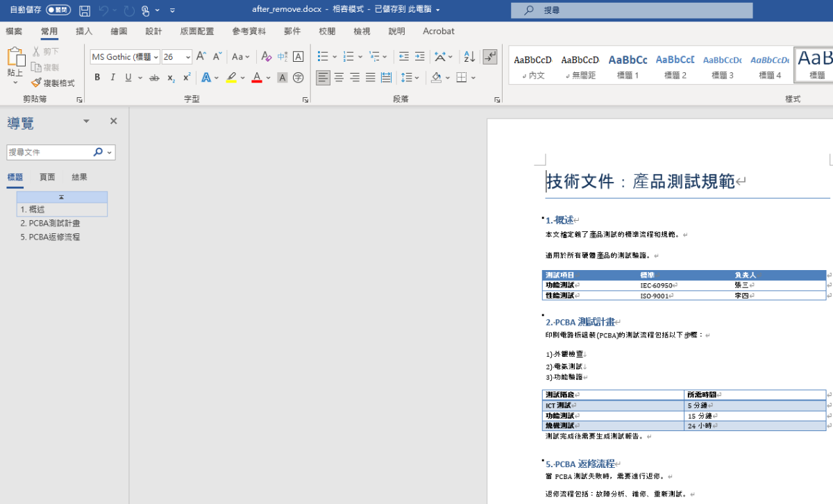
Task: Expand the line spacing dropdown
Action: coord(416,78)
